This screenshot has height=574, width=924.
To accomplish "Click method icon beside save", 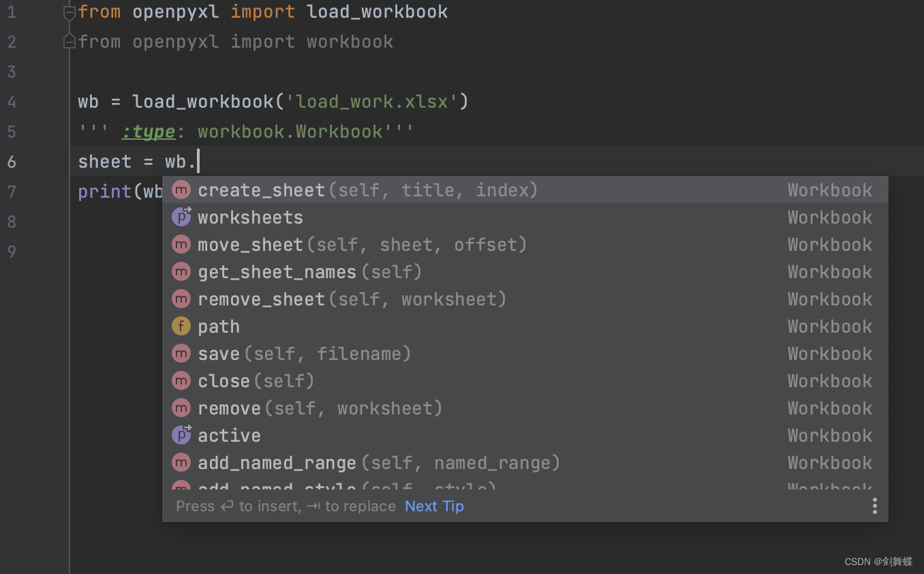I will 181,353.
